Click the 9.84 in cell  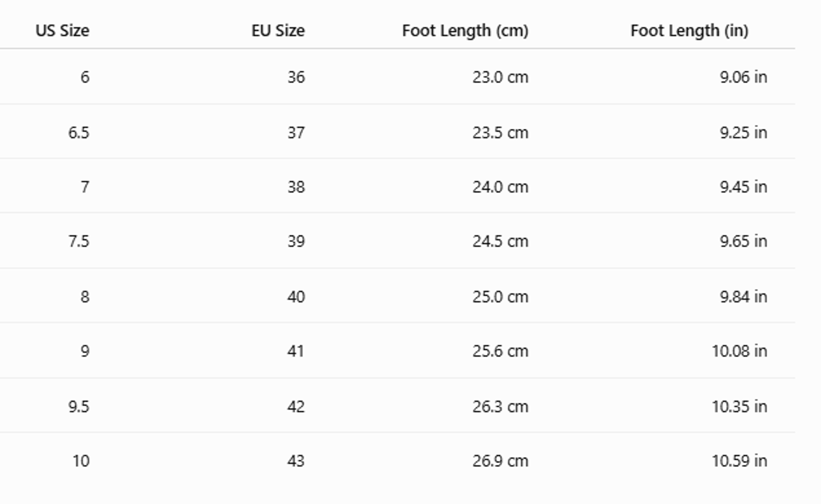[744, 297]
